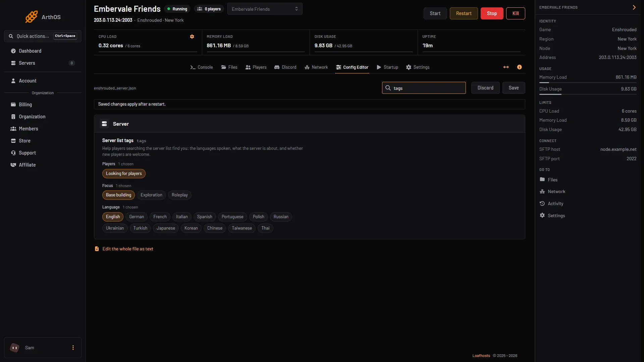Open Dashboard from the sidebar
Image resolution: width=644 pixels, height=362 pixels.
point(43,51)
